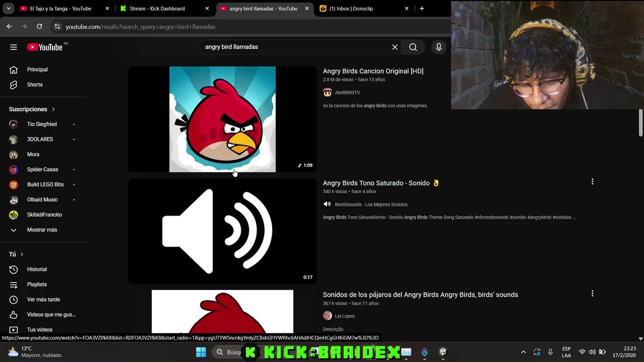Image resolution: width=644 pixels, height=362 pixels.
Task: Close the Kick Dashboard tab
Action: (207, 9)
